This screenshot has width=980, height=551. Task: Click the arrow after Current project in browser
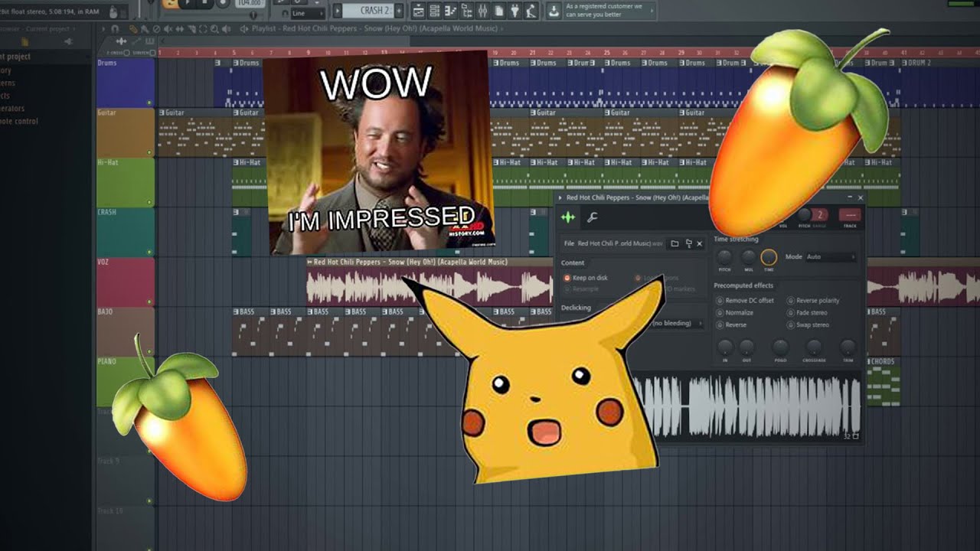[x=73, y=29]
